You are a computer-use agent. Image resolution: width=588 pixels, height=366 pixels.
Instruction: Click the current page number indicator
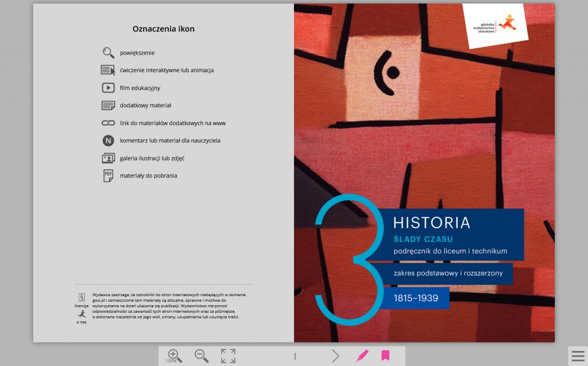point(295,356)
